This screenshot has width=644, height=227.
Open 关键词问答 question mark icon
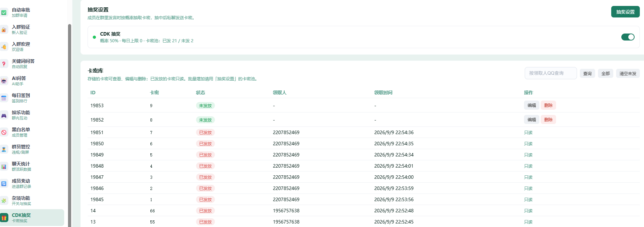4,64
